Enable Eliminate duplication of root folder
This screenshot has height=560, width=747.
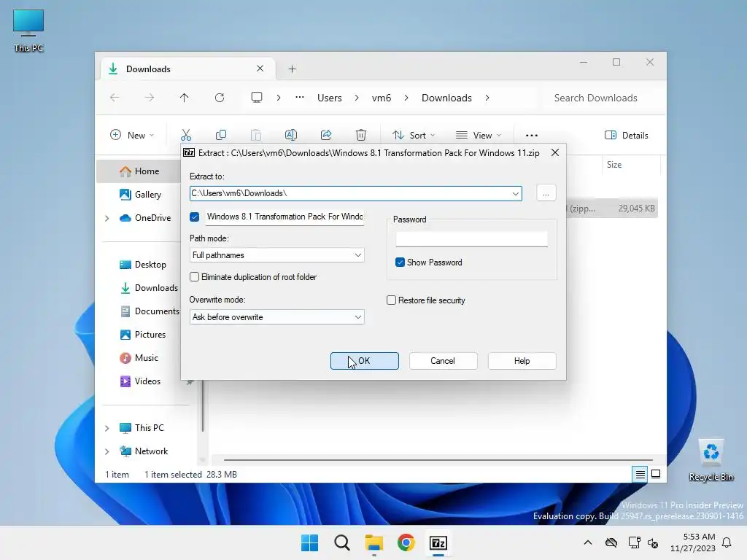[x=194, y=276]
